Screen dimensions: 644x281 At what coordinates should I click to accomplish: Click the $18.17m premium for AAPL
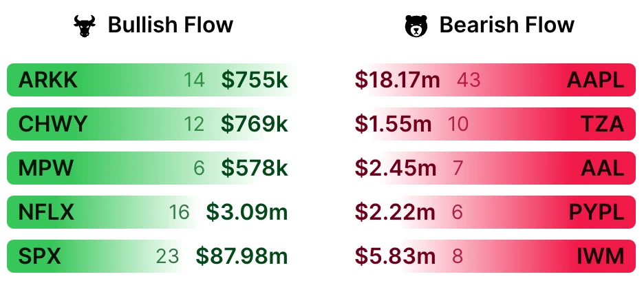pyautogui.click(x=398, y=81)
